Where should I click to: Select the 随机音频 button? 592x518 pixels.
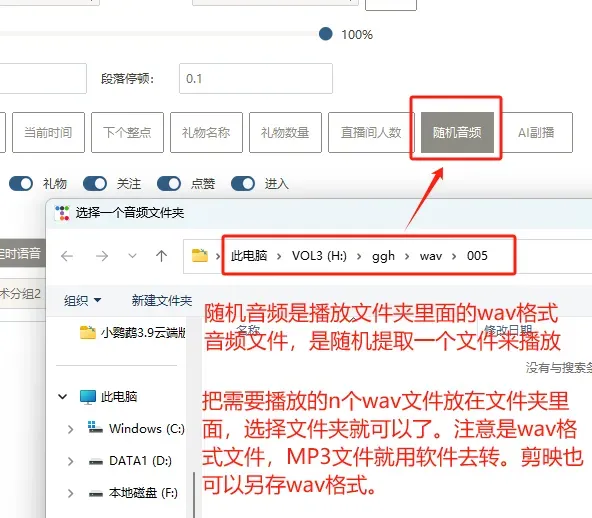point(457,133)
